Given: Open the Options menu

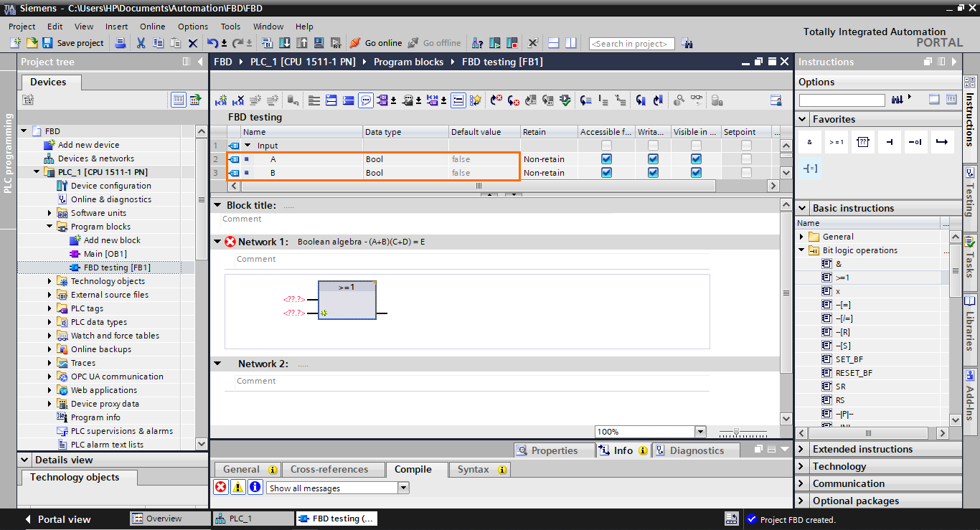Looking at the screenshot, I should [x=192, y=26].
